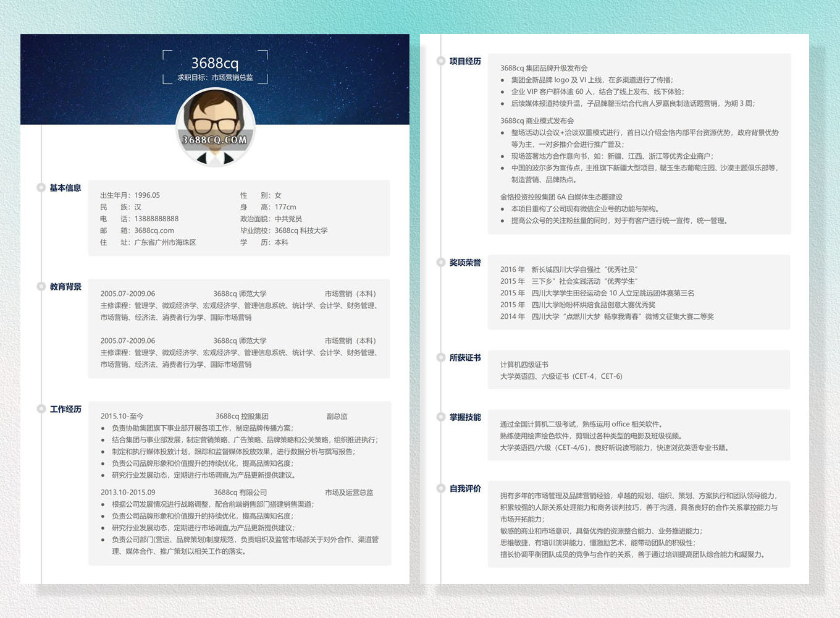Image resolution: width=840 pixels, height=618 pixels.
Task: Select the 副总监 job title text
Action: click(x=337, y=417)
